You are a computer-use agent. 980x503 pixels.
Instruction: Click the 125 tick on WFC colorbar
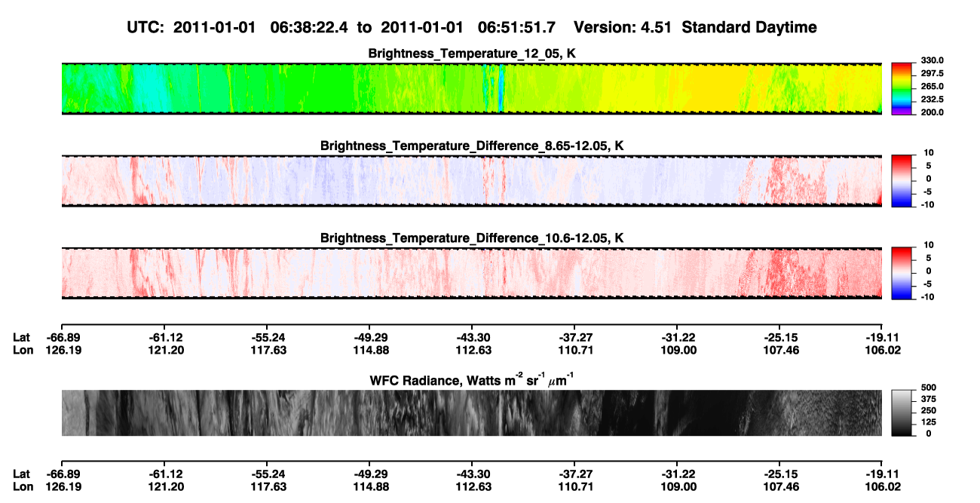(x=930, y=422)
